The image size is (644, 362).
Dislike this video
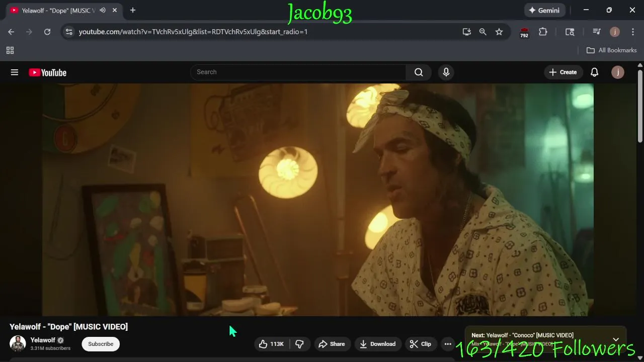point(300,344)
